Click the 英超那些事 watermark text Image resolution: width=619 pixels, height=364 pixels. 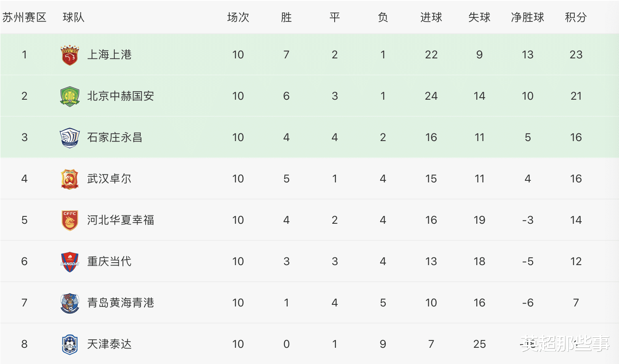tap(565, 344)
